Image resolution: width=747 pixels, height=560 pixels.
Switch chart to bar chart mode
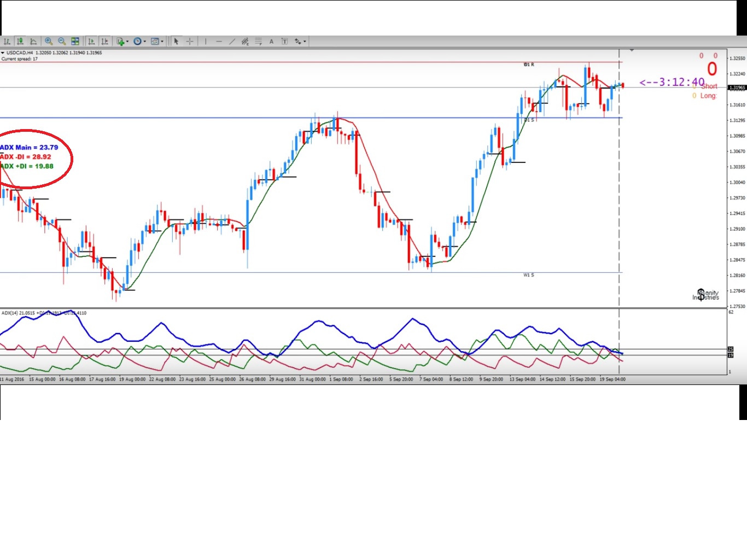[7, 42]
